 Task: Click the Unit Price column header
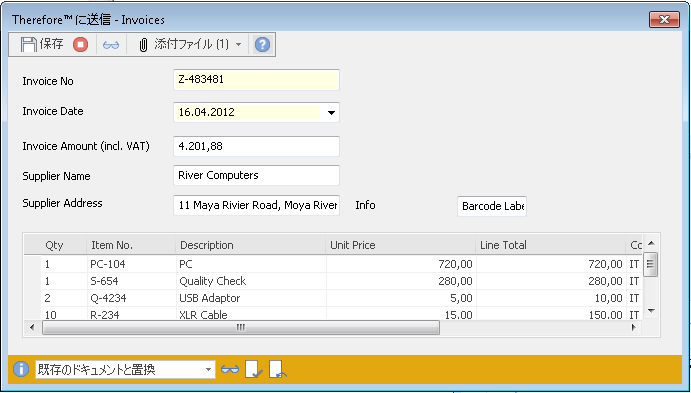(x=400, y=245)
